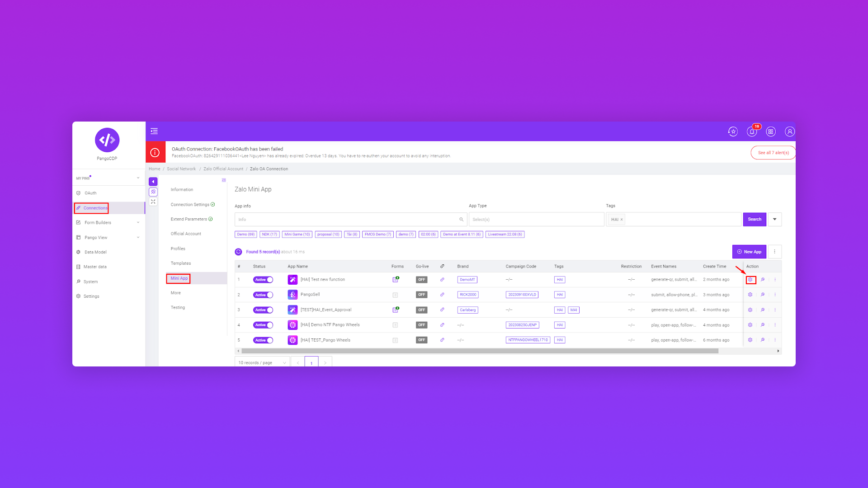Toggle Active switch for [HAI] Test new function

pos(263,280)
